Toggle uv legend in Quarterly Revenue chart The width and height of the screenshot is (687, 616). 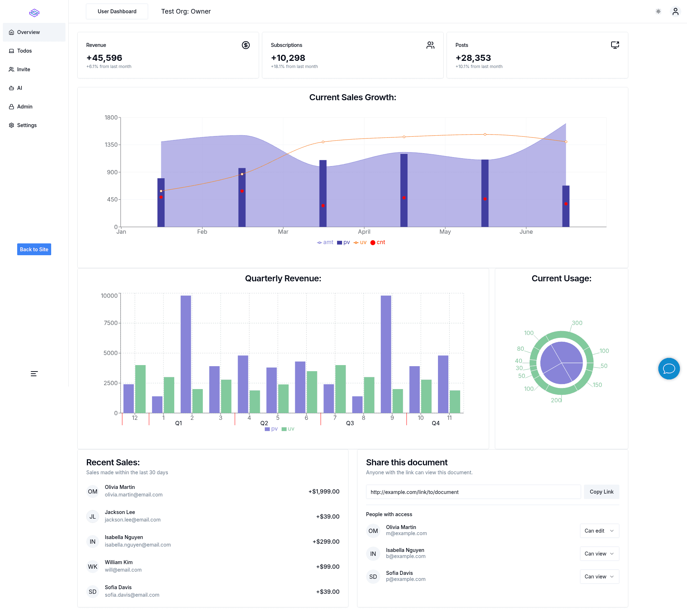click(x=288, y=429)
